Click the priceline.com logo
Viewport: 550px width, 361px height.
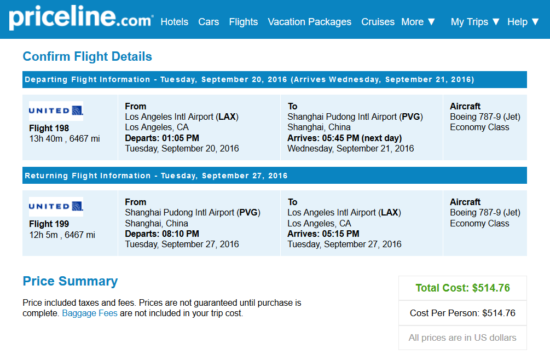tap(81, 18)
